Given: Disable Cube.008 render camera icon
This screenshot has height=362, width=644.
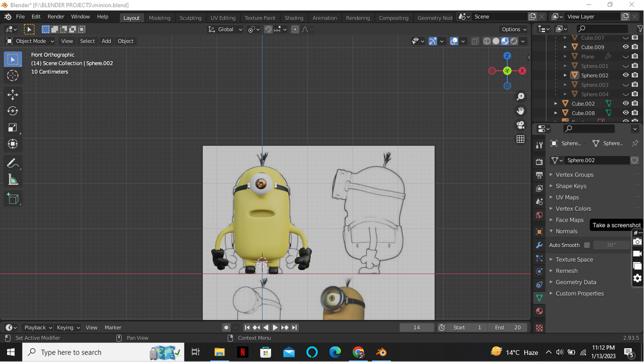Looking at the screenshot, I should [635, 113].
